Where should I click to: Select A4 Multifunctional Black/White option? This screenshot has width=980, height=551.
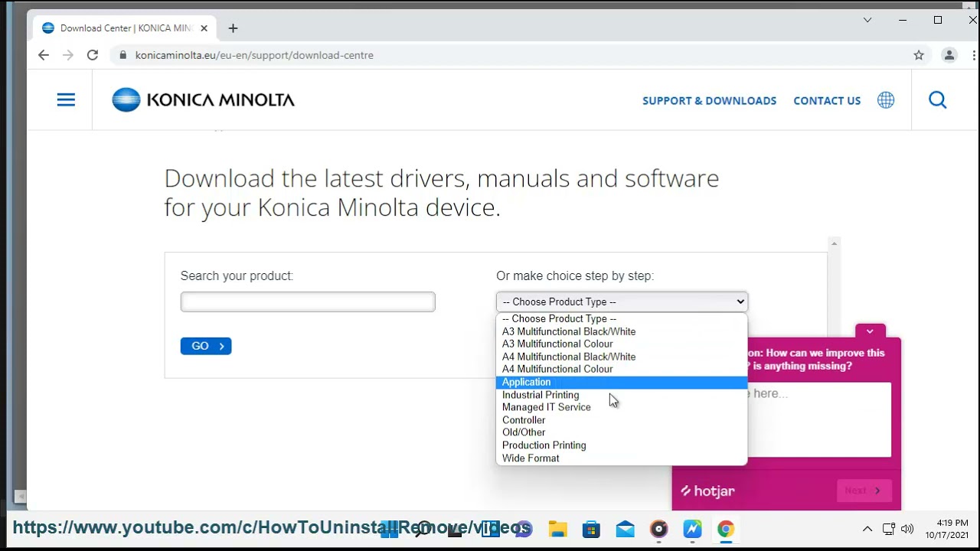pyautogui.click(x=622, y=357)
